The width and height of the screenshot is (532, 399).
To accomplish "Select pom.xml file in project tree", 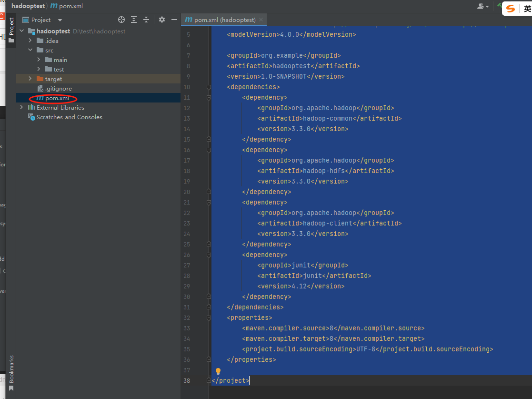I will [99, 98].
